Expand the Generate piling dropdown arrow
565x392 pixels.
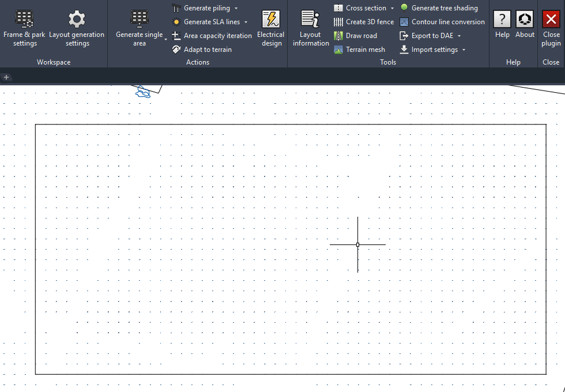click(x=236, y=9)
